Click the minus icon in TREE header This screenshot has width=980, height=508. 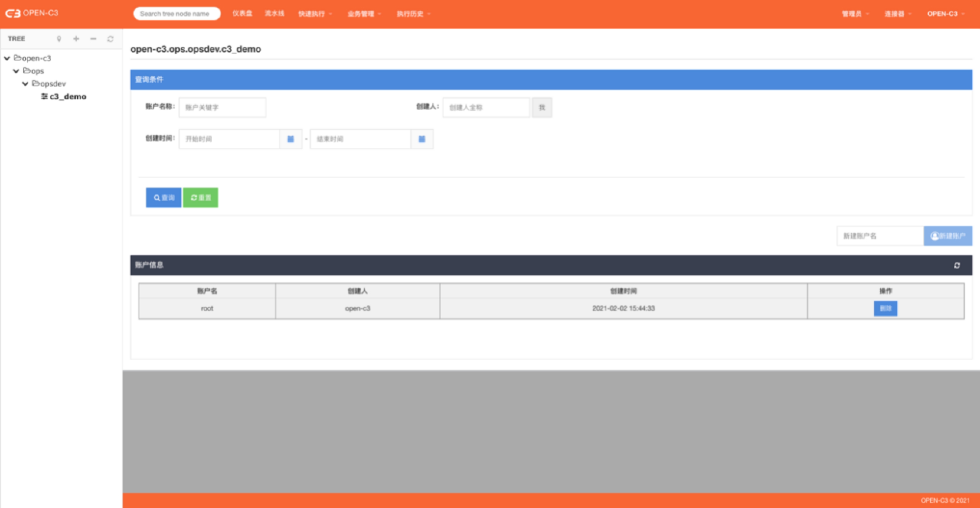tap(93, 39)
